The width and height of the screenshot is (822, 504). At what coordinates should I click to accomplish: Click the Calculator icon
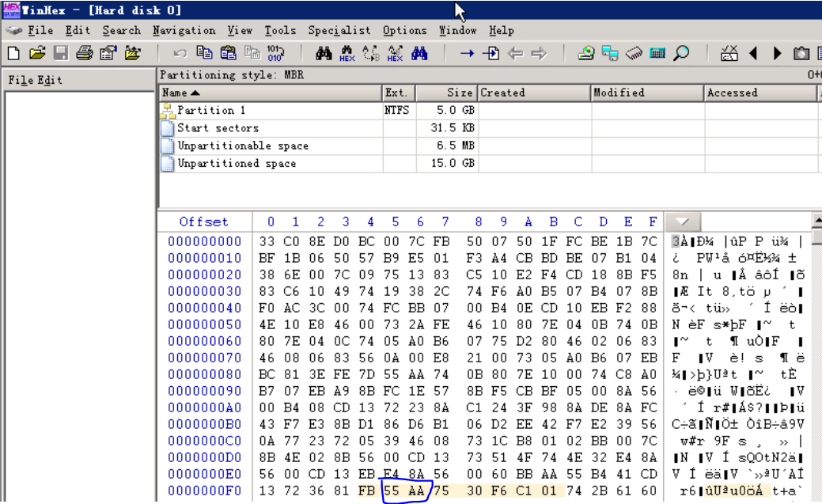tap(657, 53)
